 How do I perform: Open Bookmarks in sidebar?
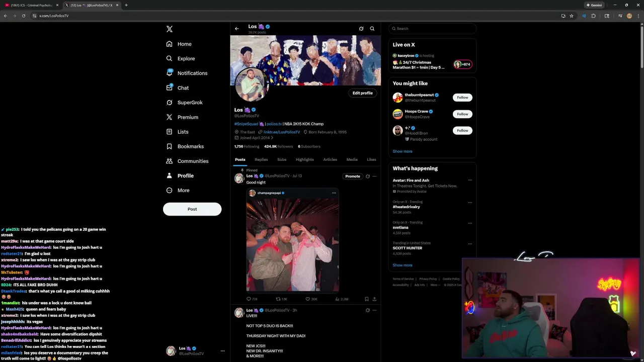point(185,146)
